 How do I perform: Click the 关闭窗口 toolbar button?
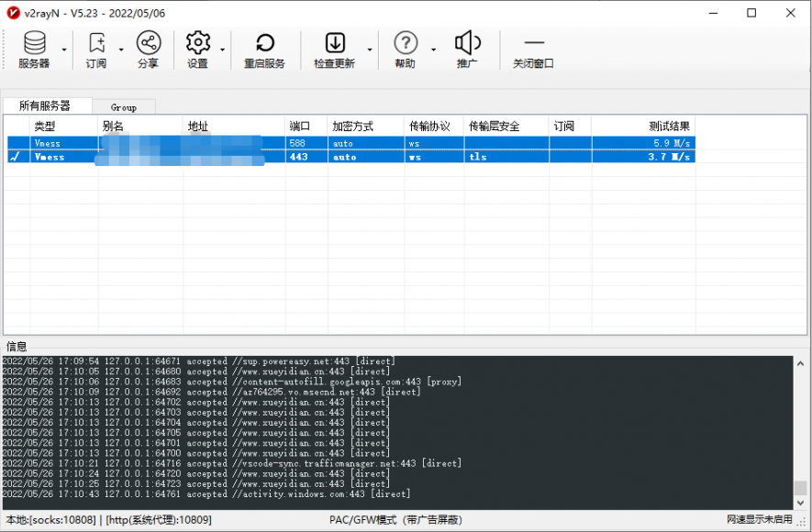pyautogui.click(x=534, y=50)
